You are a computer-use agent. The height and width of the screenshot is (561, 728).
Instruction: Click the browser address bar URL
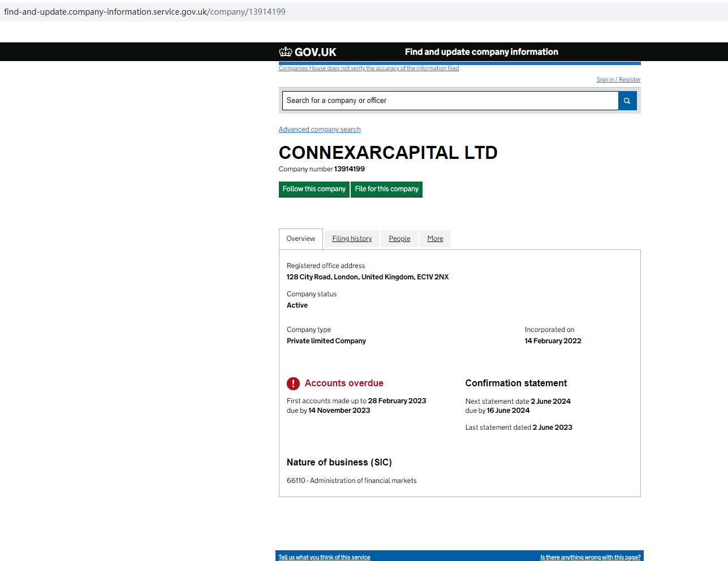tap(145, 12)
